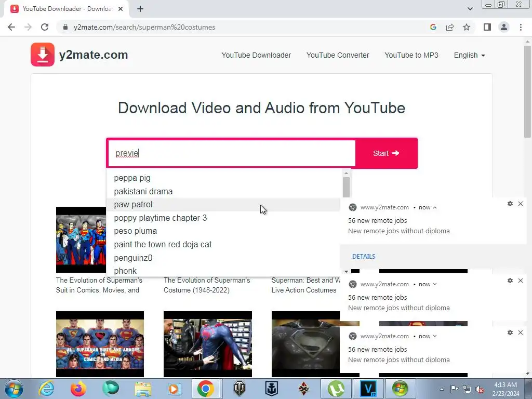Image resolution: width=532 pixels, height=399 pixels.
Task: Open 'The Evolution of Superman's Suit in Comics' title
Action: tap(99, 285)
